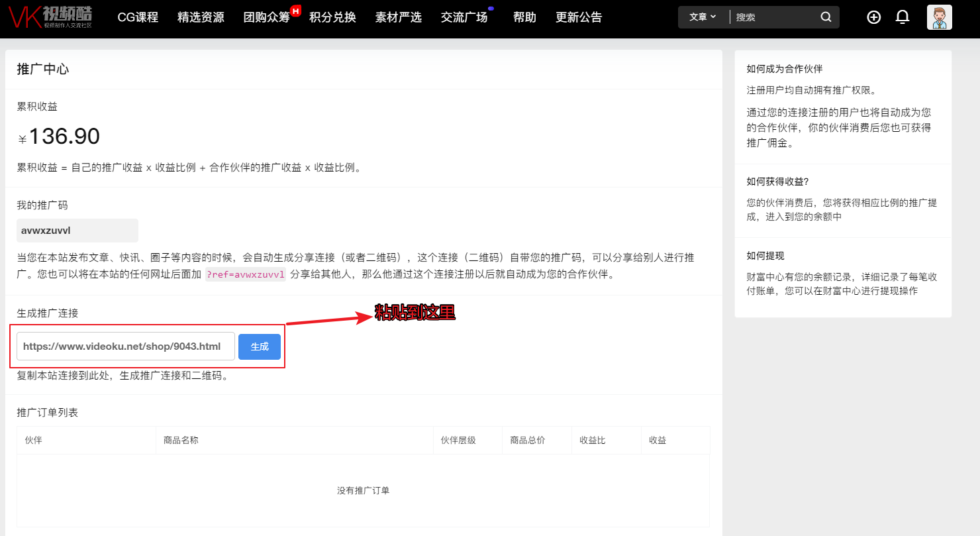Select 积分兑换 in top navigation

332,17
